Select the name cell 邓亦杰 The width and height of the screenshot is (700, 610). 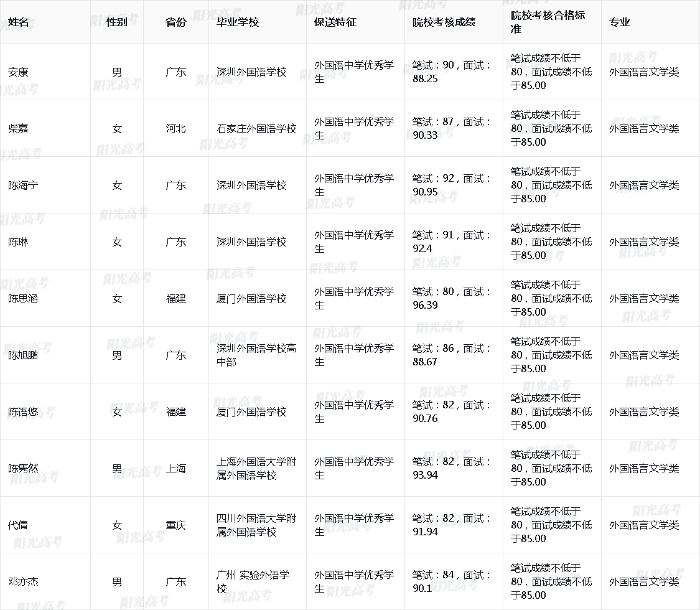pyautogui.click(x=23, y=581)
